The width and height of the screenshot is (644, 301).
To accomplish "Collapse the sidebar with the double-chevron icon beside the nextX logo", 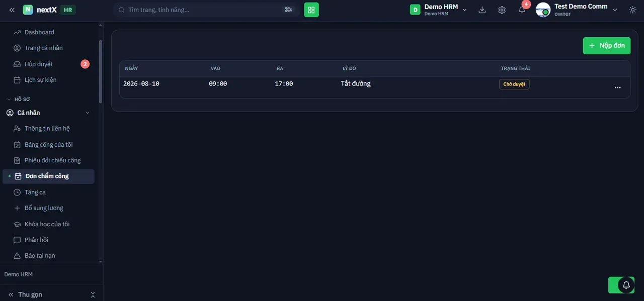I will 12,10.
